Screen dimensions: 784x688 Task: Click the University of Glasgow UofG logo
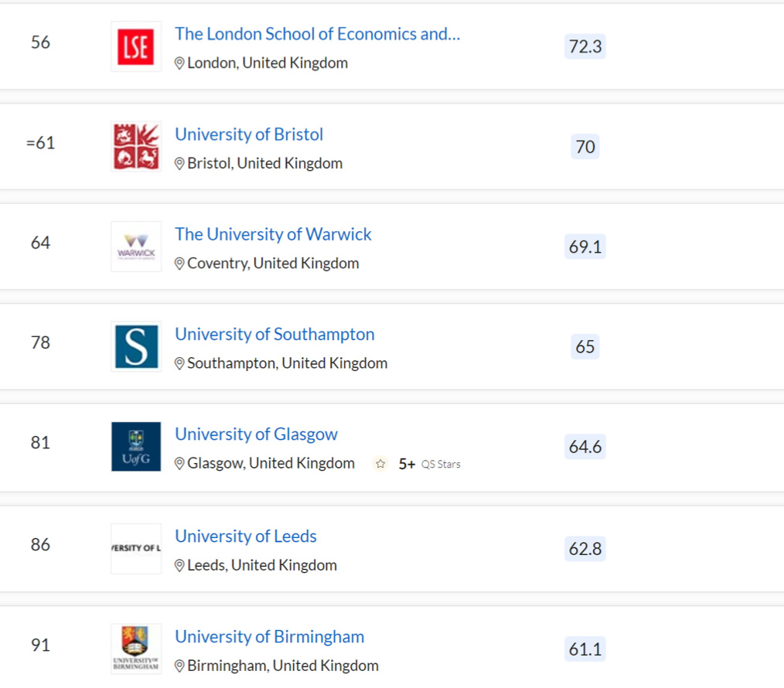(135, 447)
